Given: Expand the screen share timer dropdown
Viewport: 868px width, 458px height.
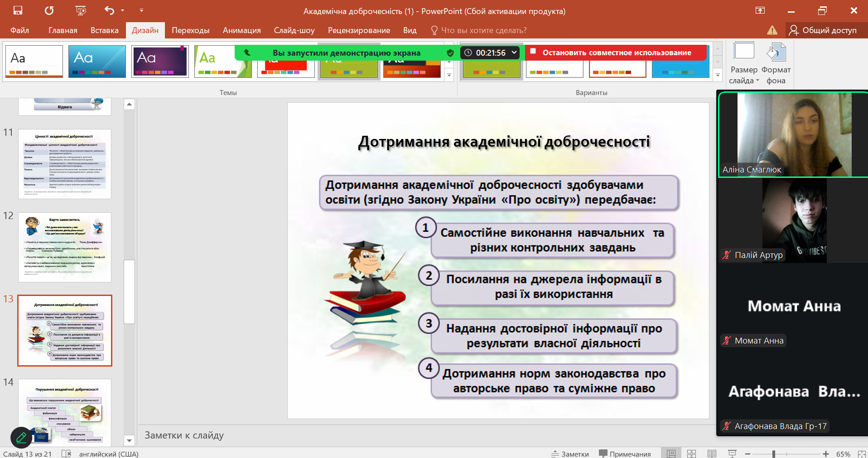Looking at the screenshot, I should click(x=514, y=52).
